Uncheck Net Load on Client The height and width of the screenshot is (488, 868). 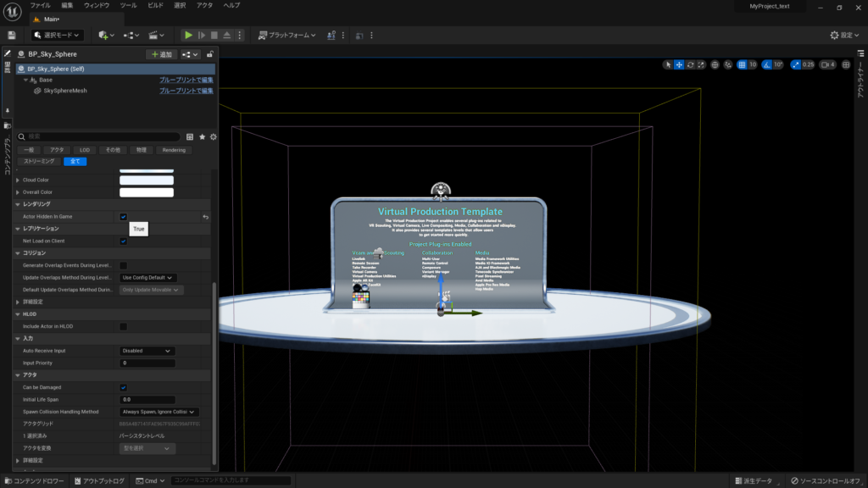tap(122, 241)
